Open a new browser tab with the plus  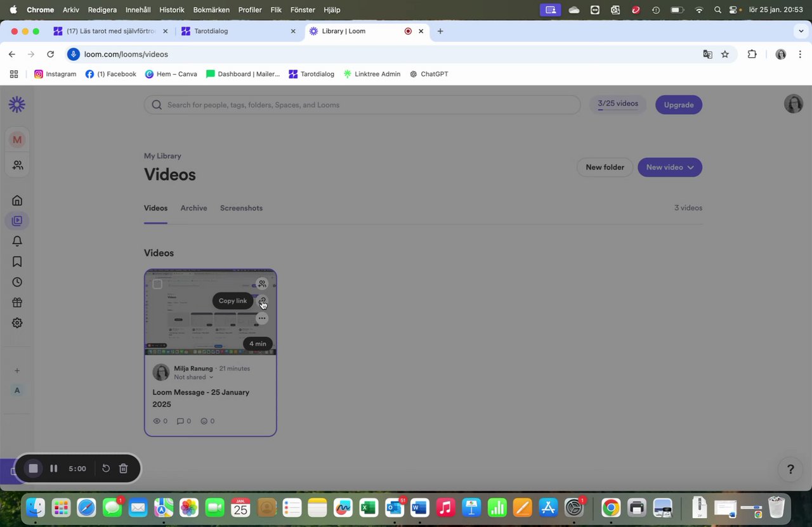(440, 31)
